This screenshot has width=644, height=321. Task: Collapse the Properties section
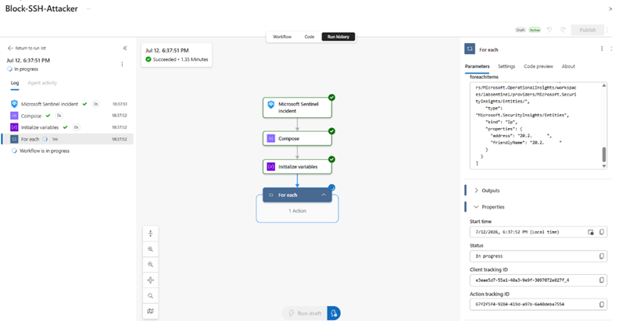489,207
